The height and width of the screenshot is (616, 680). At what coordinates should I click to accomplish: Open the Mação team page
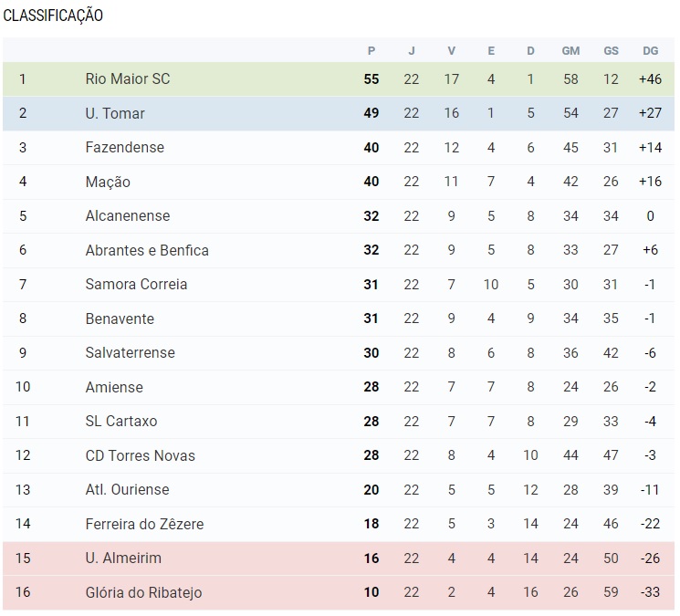pos(108,183)
